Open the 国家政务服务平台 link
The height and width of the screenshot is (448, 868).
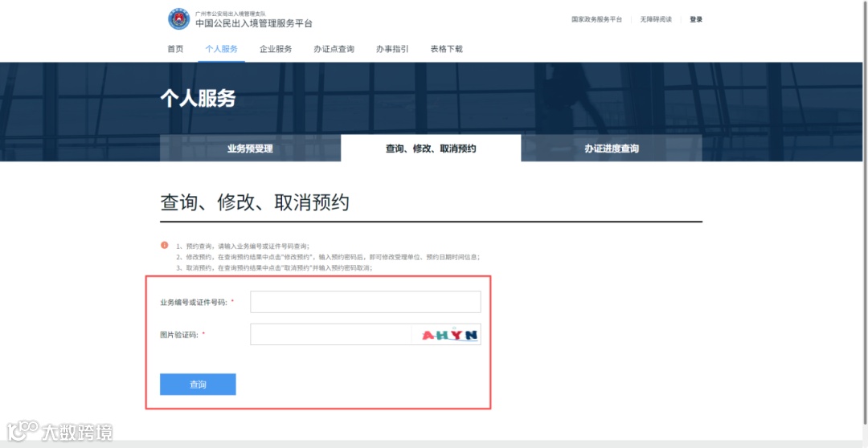coord(596,19)
